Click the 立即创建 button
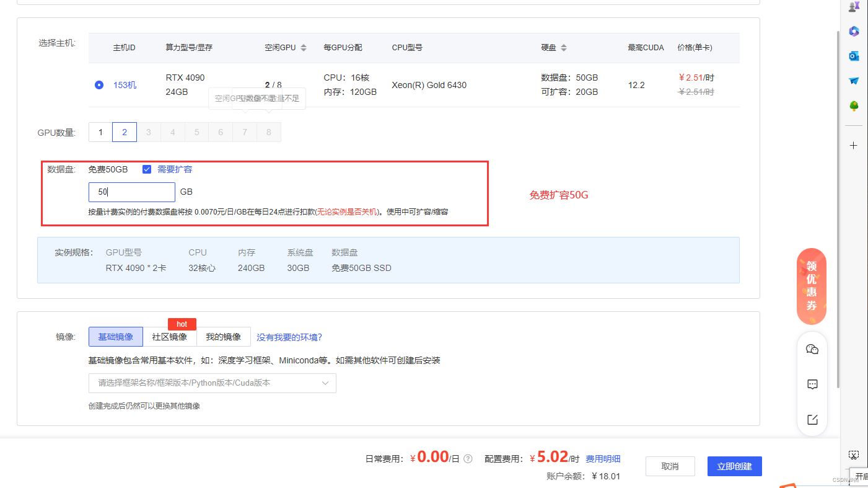The width and height of the screenshot is (868, 488). tap(734, 466)
